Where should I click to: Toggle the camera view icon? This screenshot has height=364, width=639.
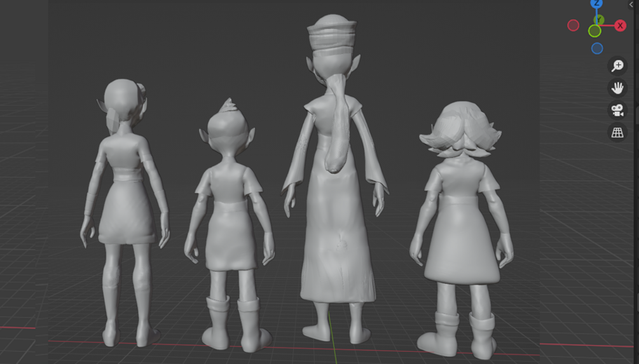(x=617, y=110)
